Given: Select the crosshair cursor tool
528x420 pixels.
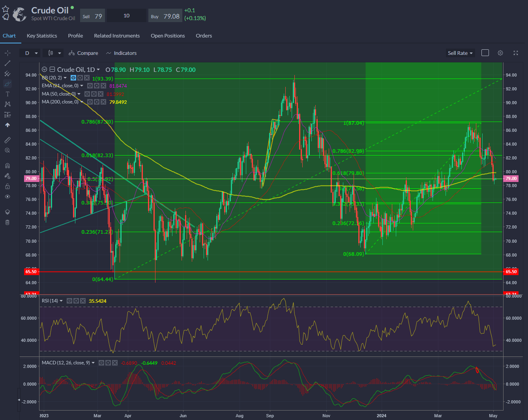Looking at the screenshot, I should (x=7, y=53).
